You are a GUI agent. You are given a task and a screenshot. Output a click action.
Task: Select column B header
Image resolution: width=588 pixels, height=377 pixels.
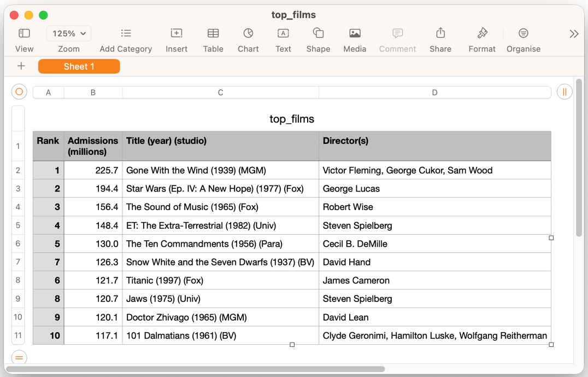point(93,92)
